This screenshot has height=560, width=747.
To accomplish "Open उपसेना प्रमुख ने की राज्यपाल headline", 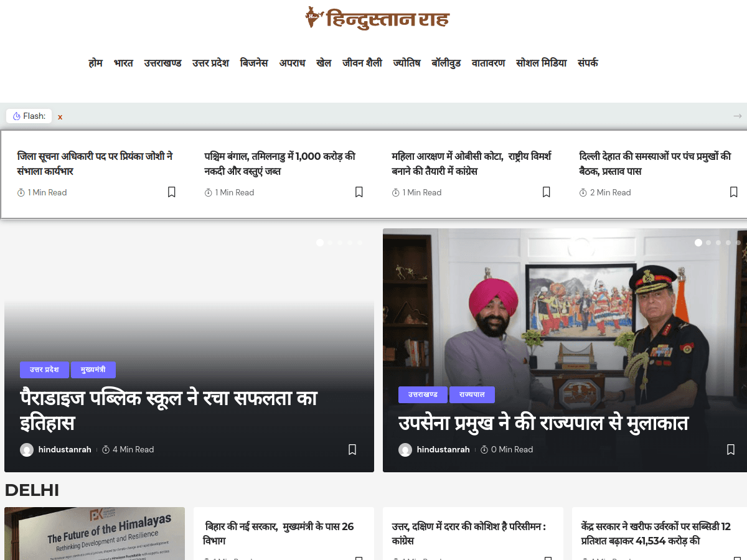I will (x=543, y=423).
